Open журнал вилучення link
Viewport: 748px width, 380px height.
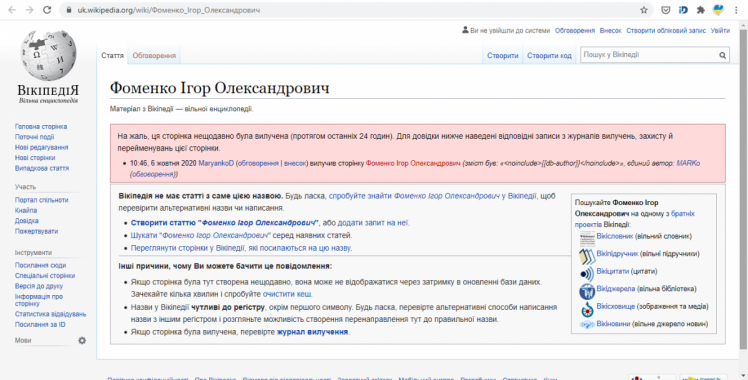312,332
